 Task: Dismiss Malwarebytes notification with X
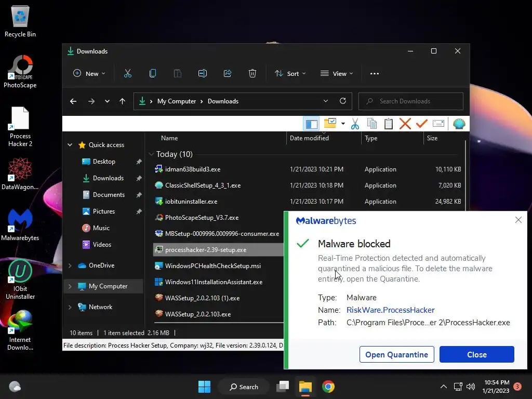click(x=518, y=220)
